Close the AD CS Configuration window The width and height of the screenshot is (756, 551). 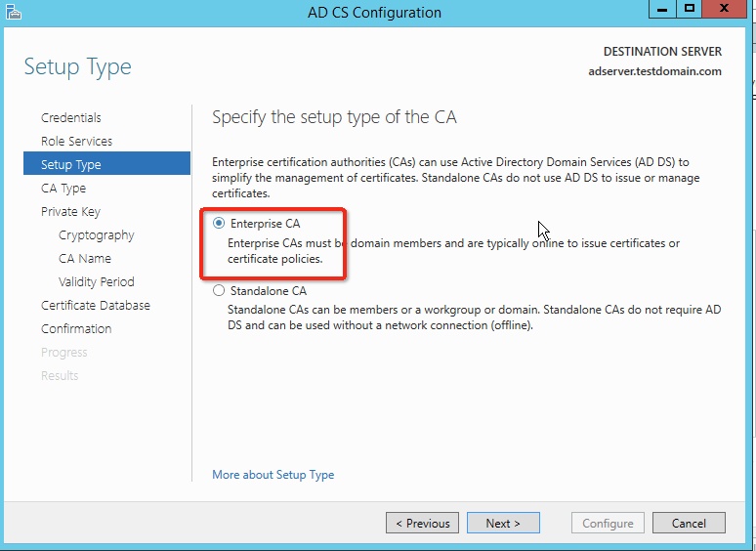[x=727, y=9]
